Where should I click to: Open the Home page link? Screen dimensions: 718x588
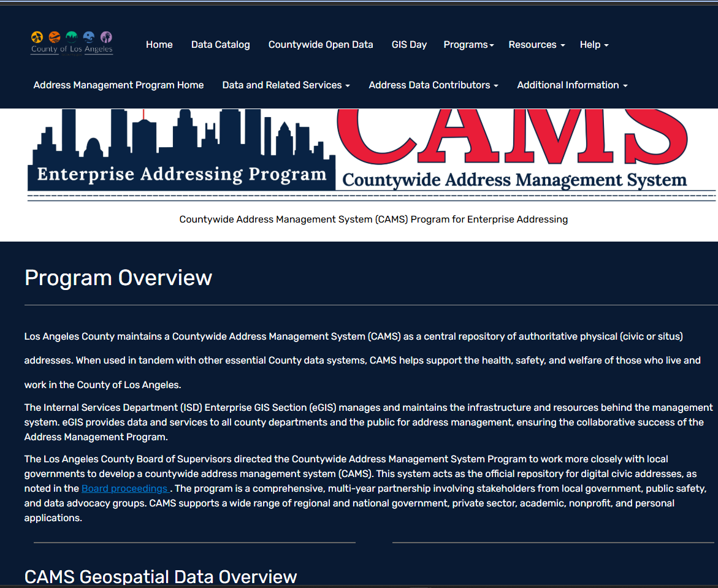[x=159, y=45]
